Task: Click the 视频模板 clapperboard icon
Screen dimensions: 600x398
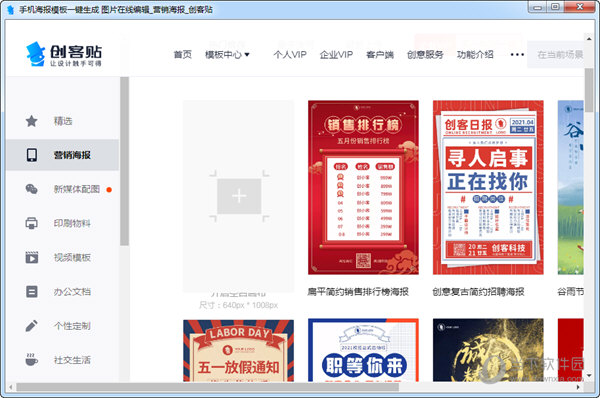Action: pos(31,257)
